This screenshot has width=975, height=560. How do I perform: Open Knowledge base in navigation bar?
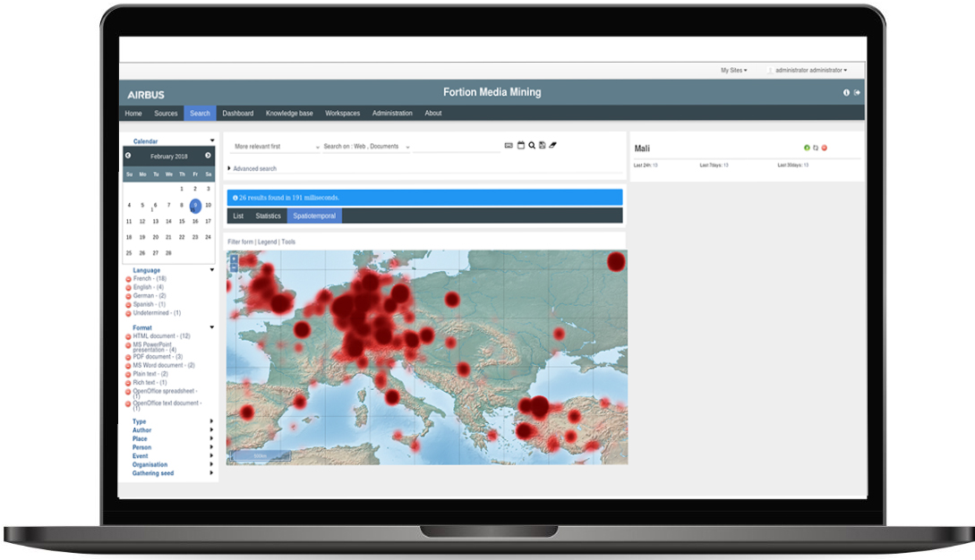coord(289,114)
